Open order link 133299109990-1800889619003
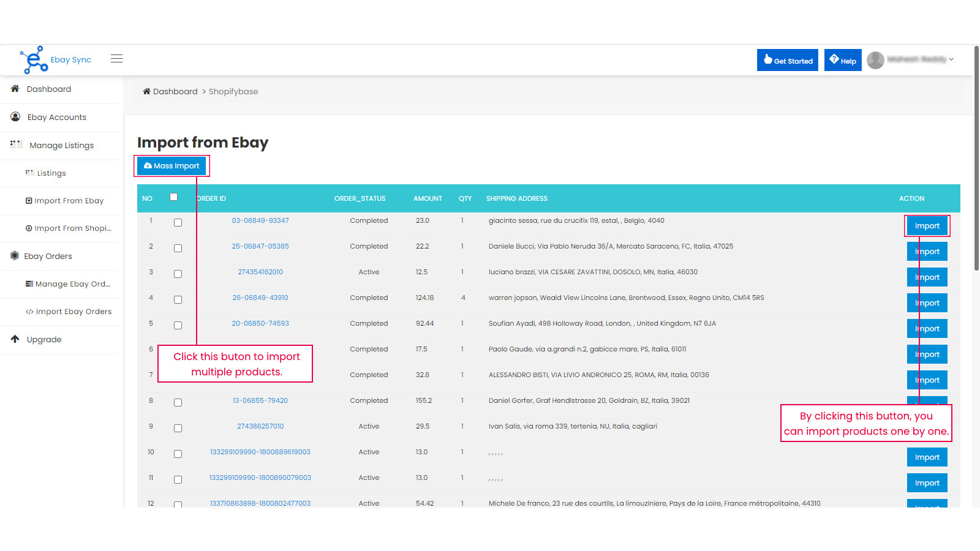Image resolution: width=980 pixels, height=551 pixels. tap(260, 452)
